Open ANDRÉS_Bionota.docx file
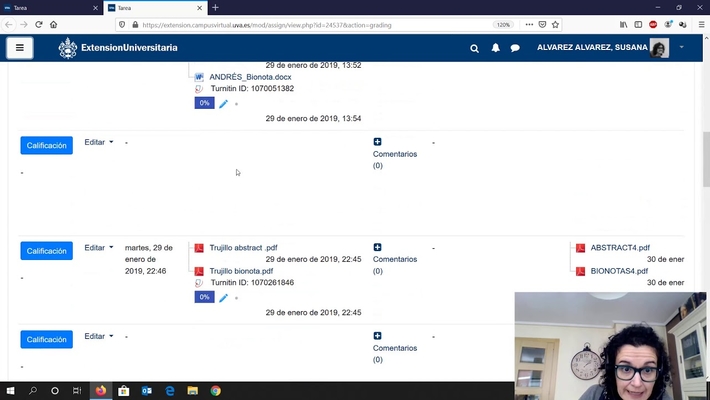Screen dimensions: 710x400 point(250,77)
